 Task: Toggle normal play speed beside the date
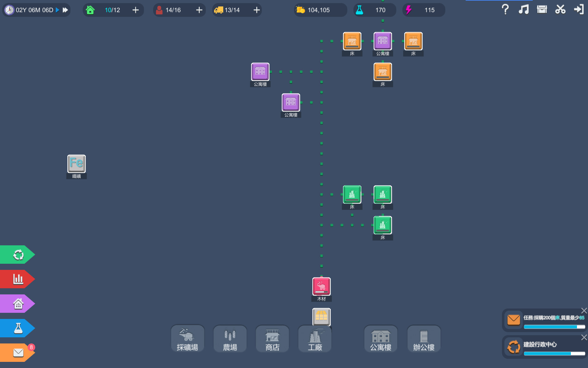pos(57,10)
